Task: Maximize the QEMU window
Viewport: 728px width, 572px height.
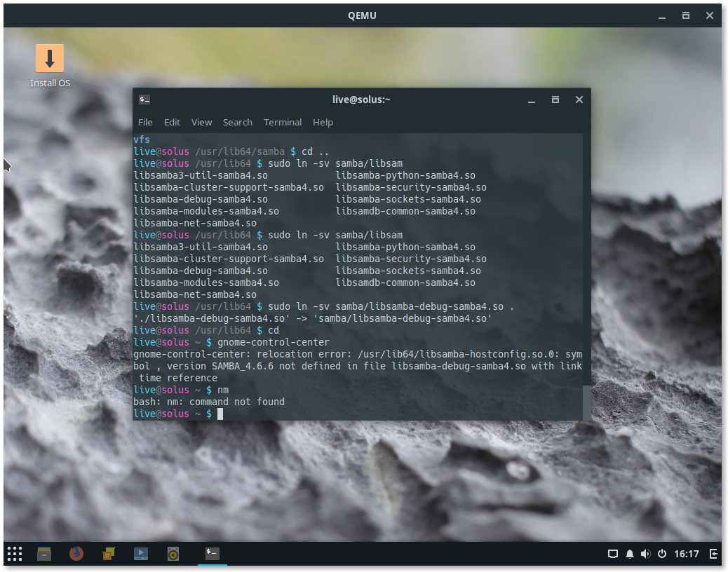Action: tap(686, 16)
